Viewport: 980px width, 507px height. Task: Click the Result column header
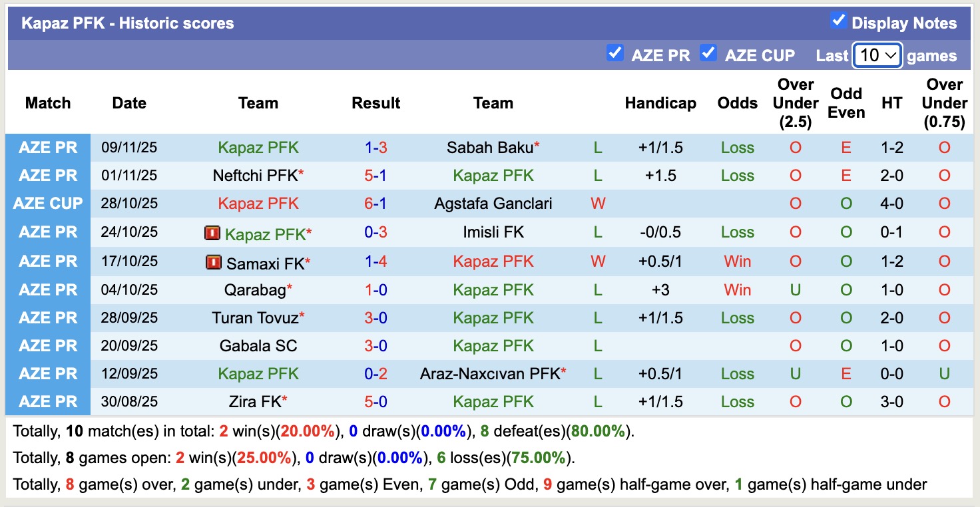click(x=376, y=103)
